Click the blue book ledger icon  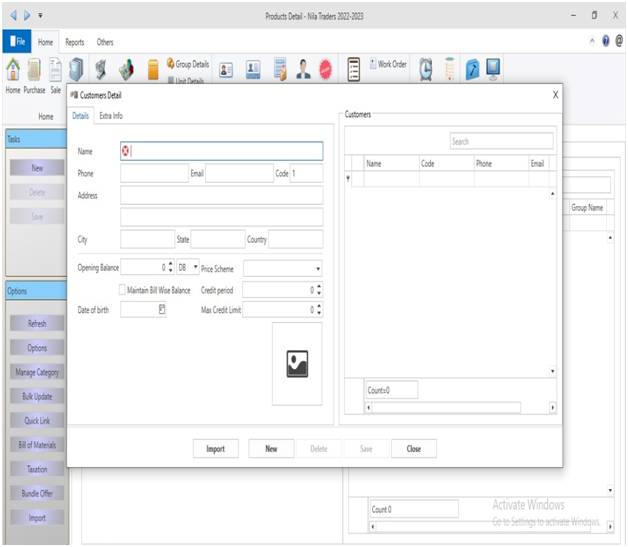pyautogui.click(x=76, y=69)
